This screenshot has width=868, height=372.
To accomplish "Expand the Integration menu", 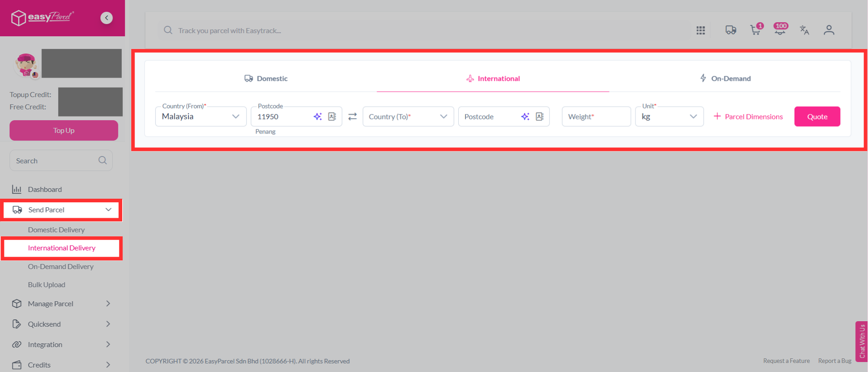I will tap(61, 344).
